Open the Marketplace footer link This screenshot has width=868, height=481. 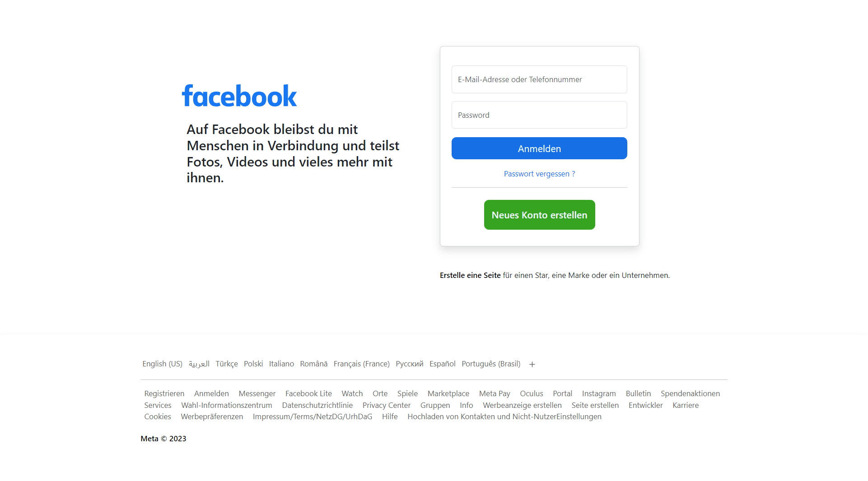click(448, 393)
